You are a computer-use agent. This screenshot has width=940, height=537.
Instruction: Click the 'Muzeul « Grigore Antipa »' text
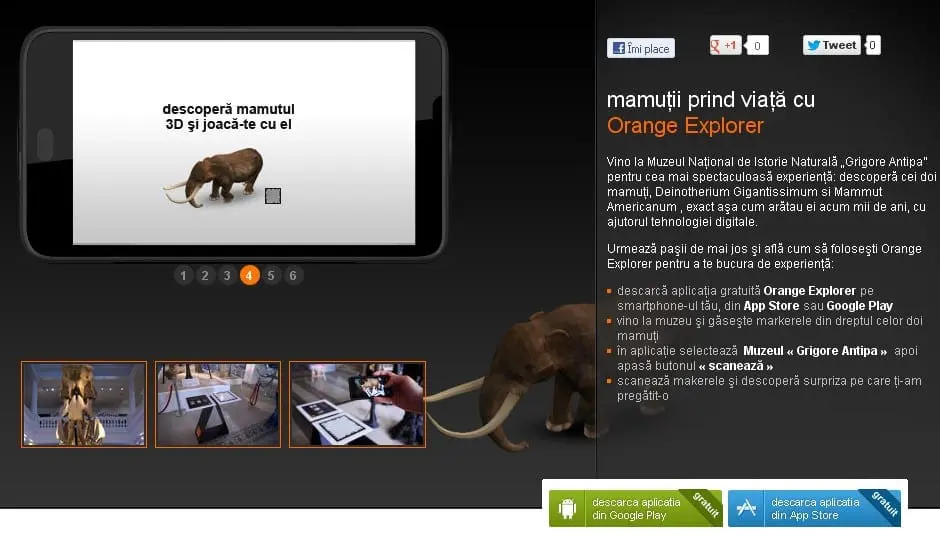click(815, 351)
